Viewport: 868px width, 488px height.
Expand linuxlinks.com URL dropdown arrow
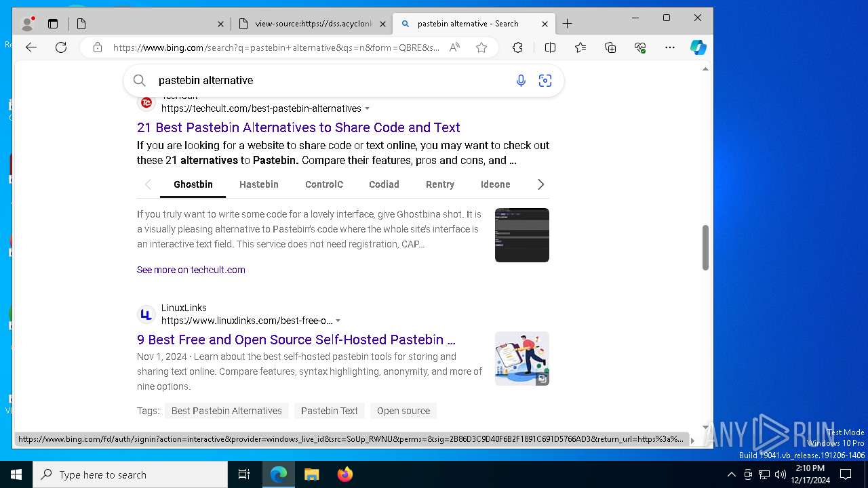(338, 321)
